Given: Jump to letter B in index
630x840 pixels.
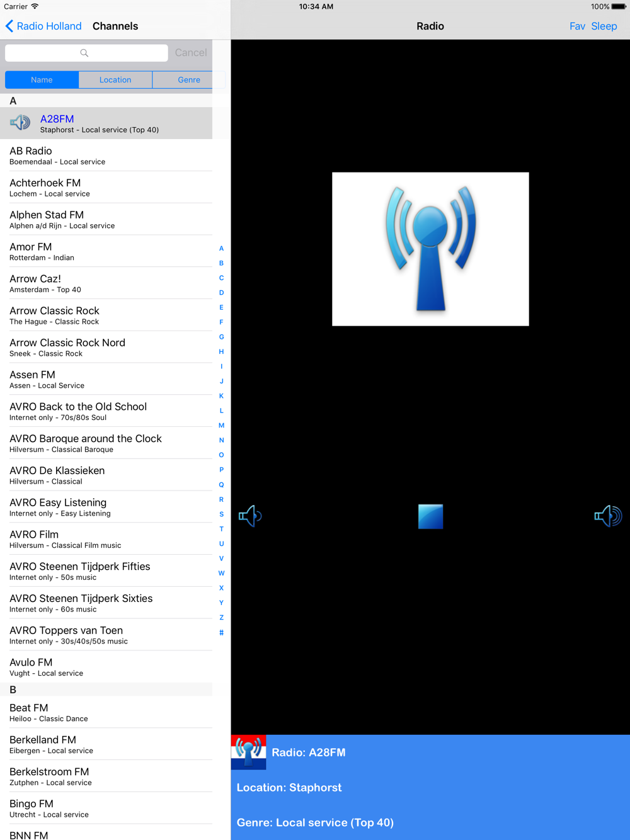Looking at the screenshot, I should [221, 263].
